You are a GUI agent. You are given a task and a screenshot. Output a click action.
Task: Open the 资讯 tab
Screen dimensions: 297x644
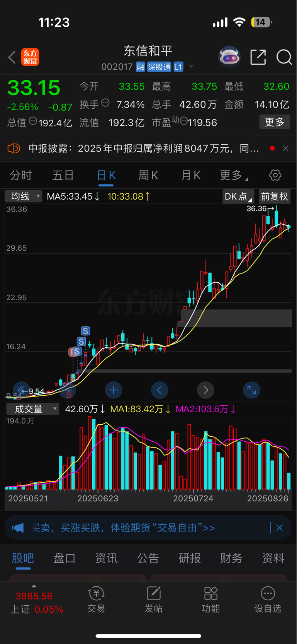(x=106, y=558)
